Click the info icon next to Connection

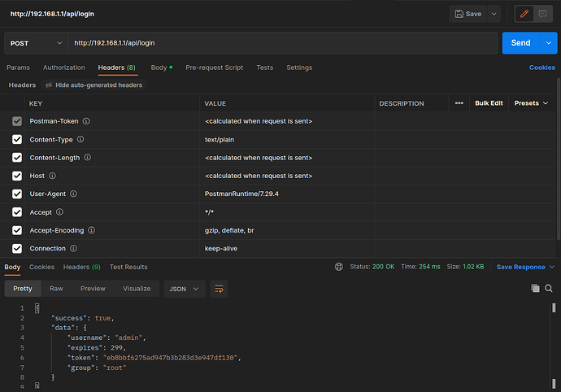73,248
